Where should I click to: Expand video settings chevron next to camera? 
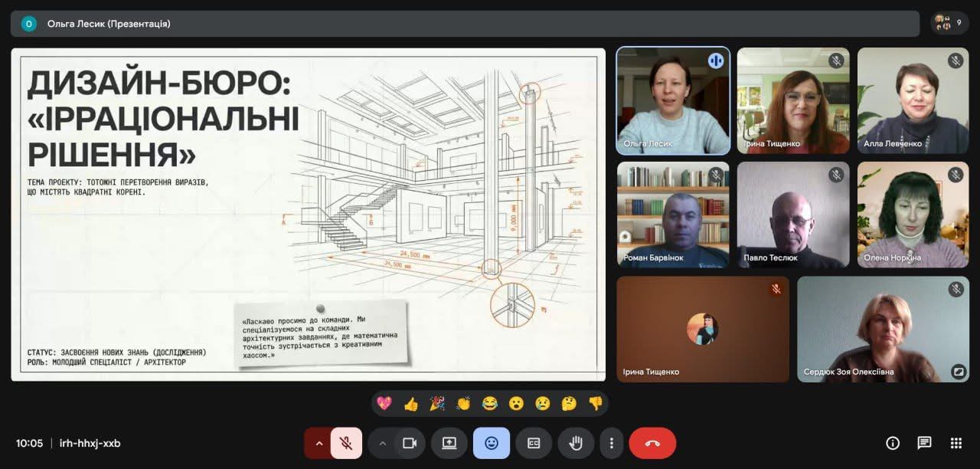[383, 443]
